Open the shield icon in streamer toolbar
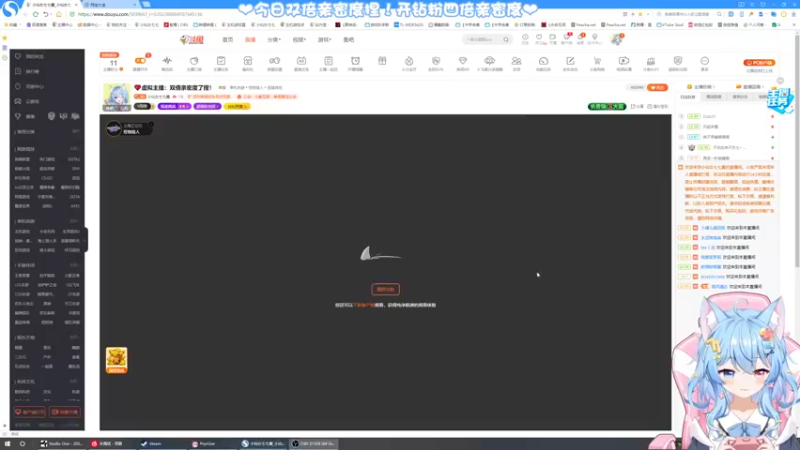The width and height of the screenshot is (800, 450). coord(678,62)
